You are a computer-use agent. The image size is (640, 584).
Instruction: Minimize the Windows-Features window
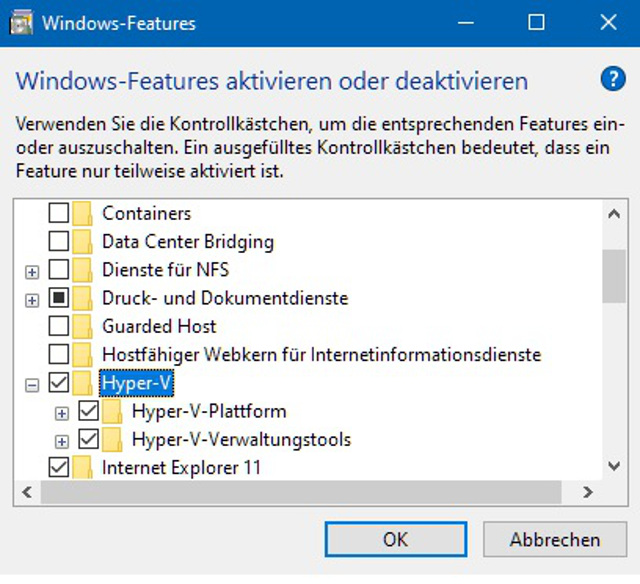tap(466, 23)
